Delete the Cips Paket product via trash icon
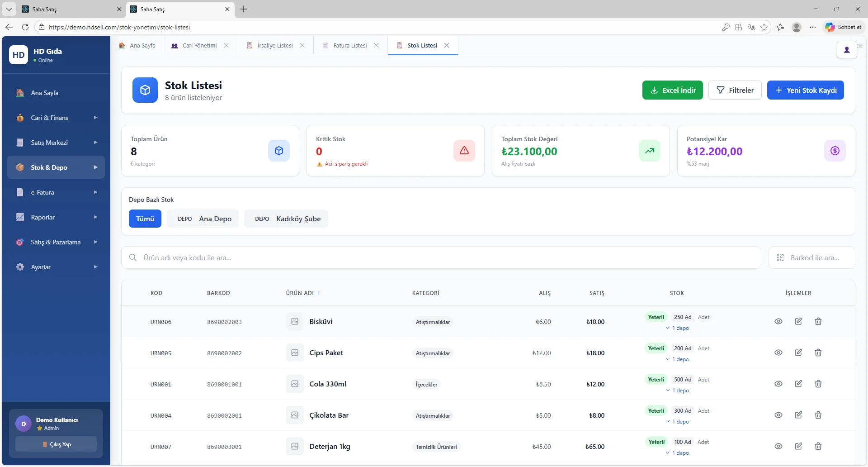Viewport: 868px width, 467px height. click(818, 353)
